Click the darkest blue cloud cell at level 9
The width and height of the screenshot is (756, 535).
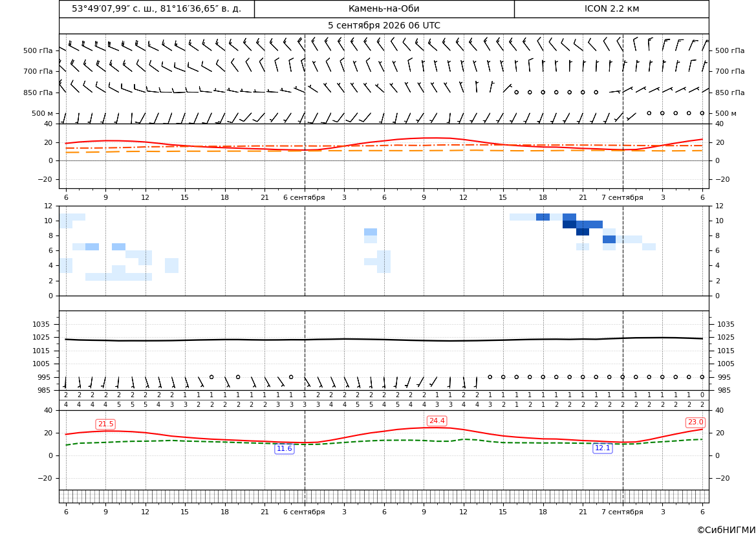[569, 224]
